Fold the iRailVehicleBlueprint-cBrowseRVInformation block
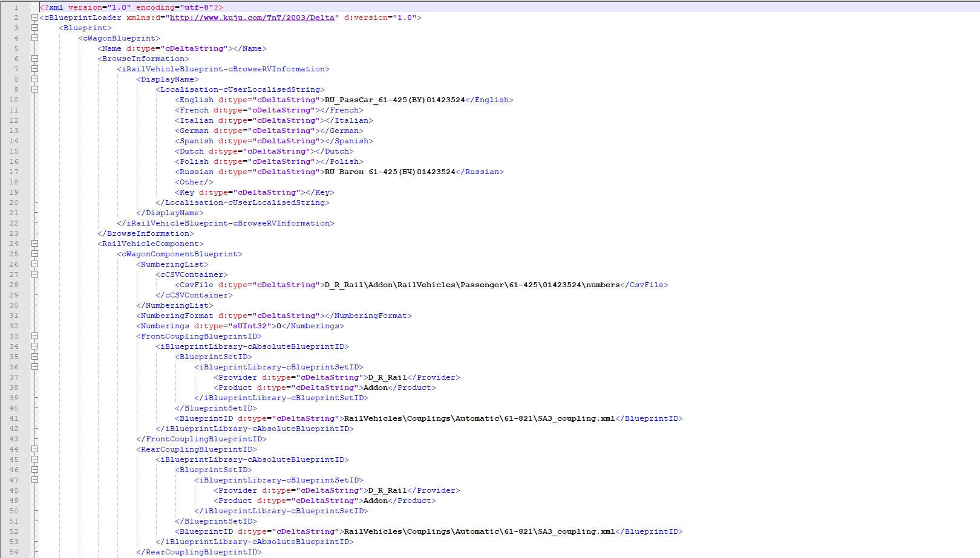 pyautogui.click(x=35, y=69)
